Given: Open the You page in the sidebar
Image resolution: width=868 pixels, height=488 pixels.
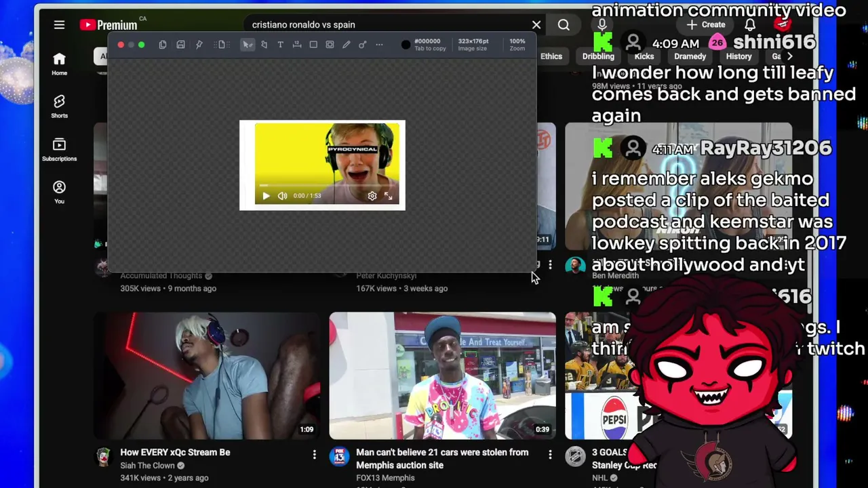Looking at the screenshot, I should coord(60,192).
